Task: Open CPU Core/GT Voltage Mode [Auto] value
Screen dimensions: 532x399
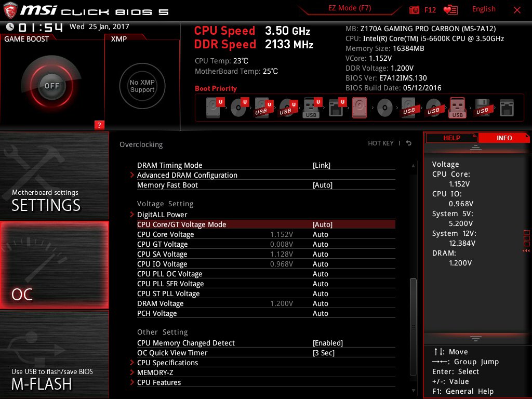Action: pyautogui.click(x=322, y=224)
